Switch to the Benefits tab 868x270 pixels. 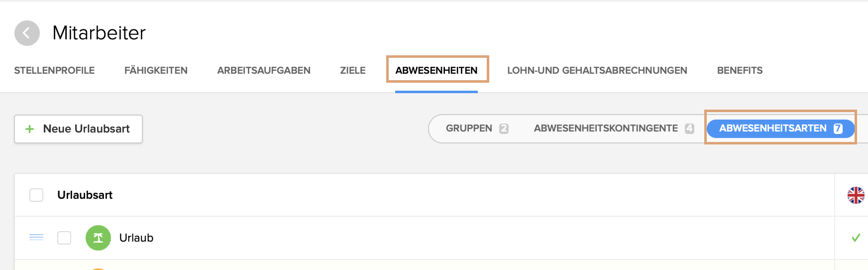tap(740, 71)
